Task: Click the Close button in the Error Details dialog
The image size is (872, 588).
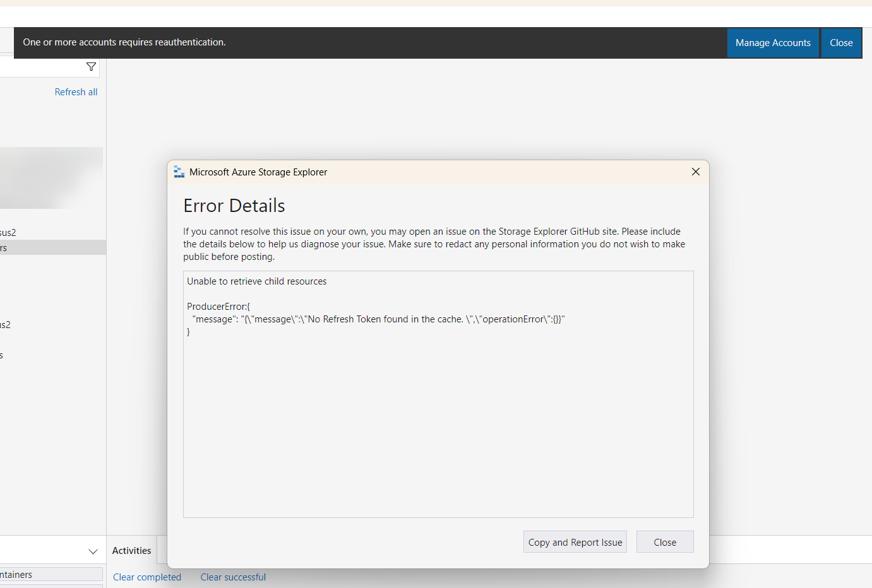Action: 665,542
